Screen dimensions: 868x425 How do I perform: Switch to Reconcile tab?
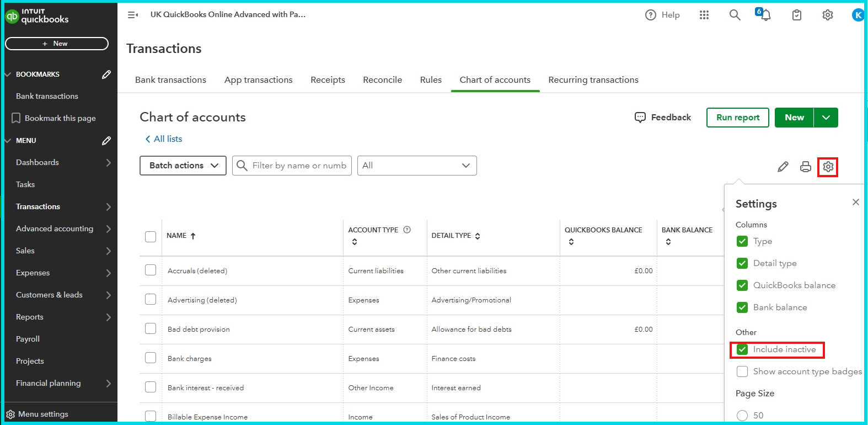tap(382, 80)
